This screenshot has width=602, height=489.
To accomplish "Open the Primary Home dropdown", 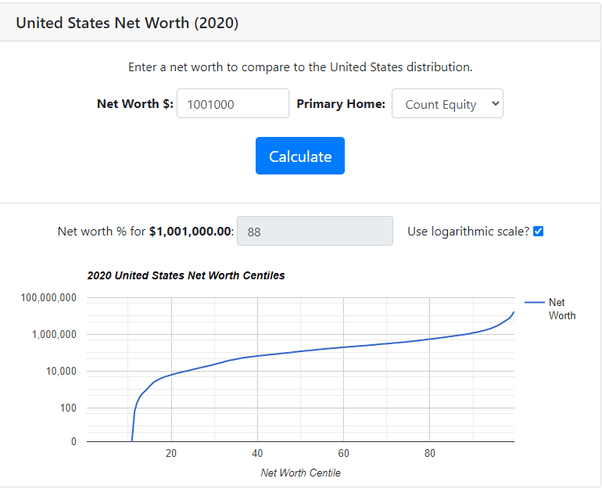I will [447, 104].
